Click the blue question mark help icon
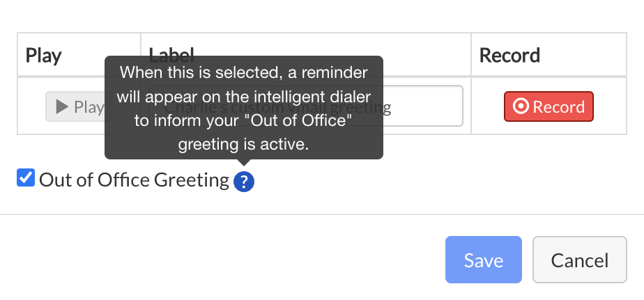This screenshot has height=300, width=644. 244,182
